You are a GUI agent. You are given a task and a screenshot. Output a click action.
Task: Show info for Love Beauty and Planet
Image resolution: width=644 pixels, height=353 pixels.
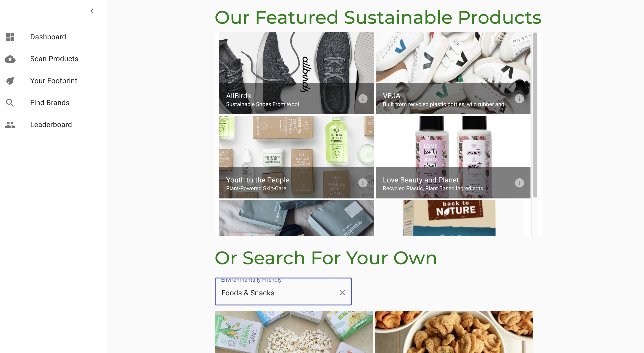click(519, 183)
